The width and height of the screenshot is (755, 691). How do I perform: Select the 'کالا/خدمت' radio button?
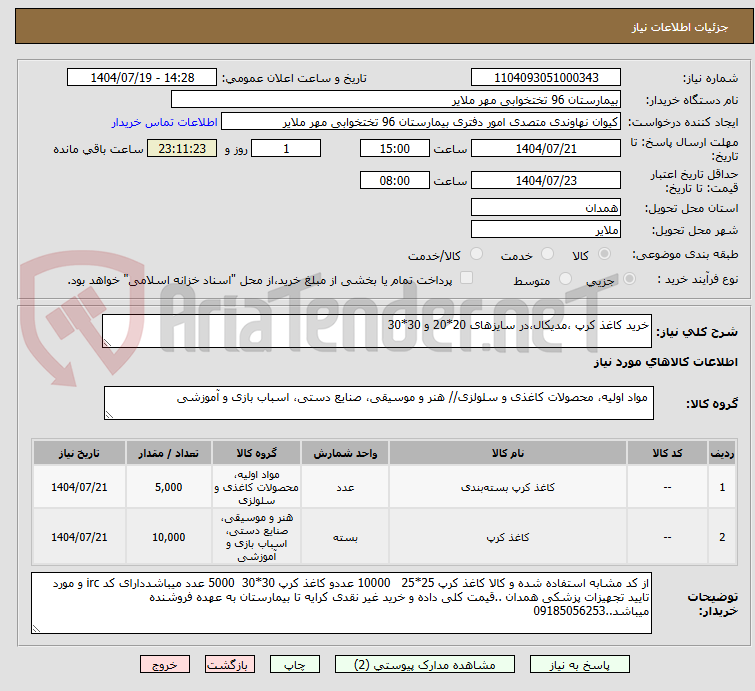[476, 254]
